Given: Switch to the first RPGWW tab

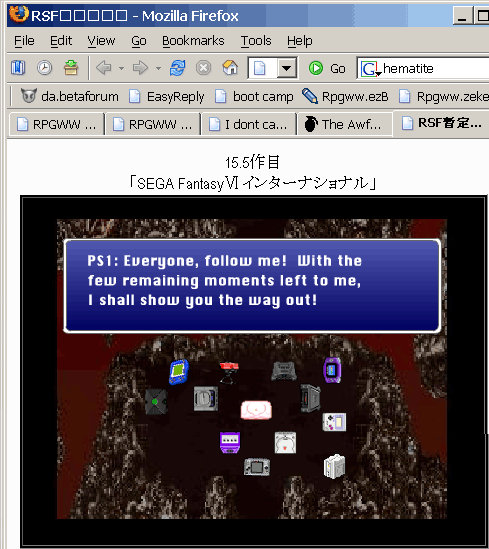Looking at the screenshot, I should tap(56, 124).
